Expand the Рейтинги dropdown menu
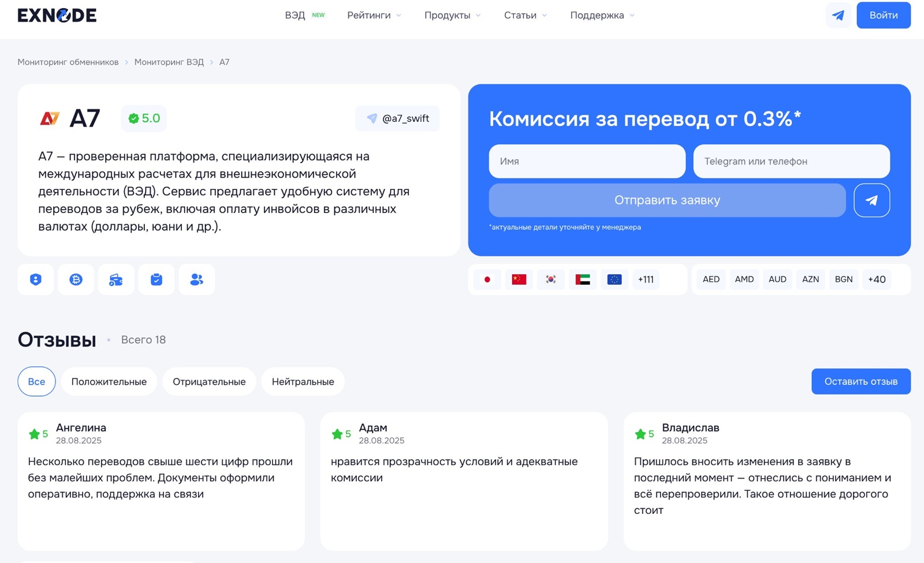924x563 pixels. (x=374, y=15)
